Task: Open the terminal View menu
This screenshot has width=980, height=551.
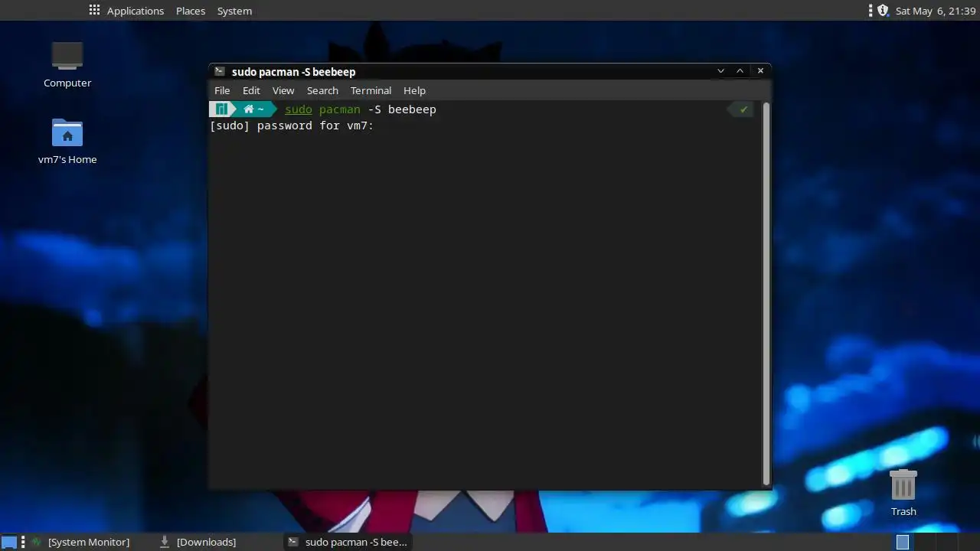Action: pyautogui.click(x=283, y=90)
